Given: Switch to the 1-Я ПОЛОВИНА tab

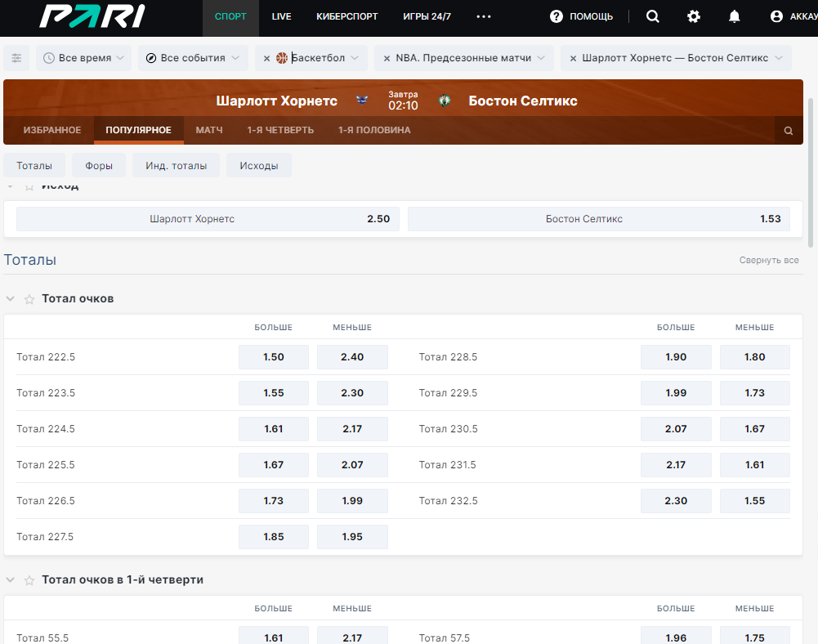Looking at the screenshot, I should (x=374, y=130).
